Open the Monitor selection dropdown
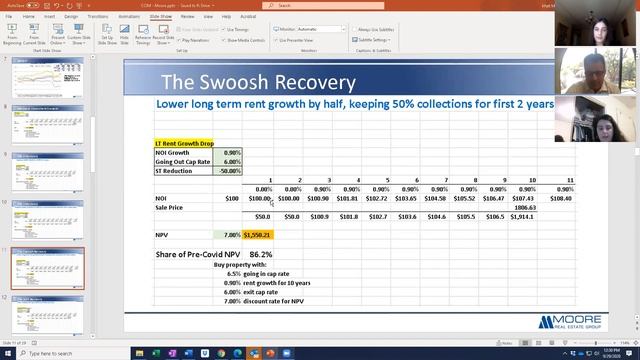640x360 pixels. (343, 29)
